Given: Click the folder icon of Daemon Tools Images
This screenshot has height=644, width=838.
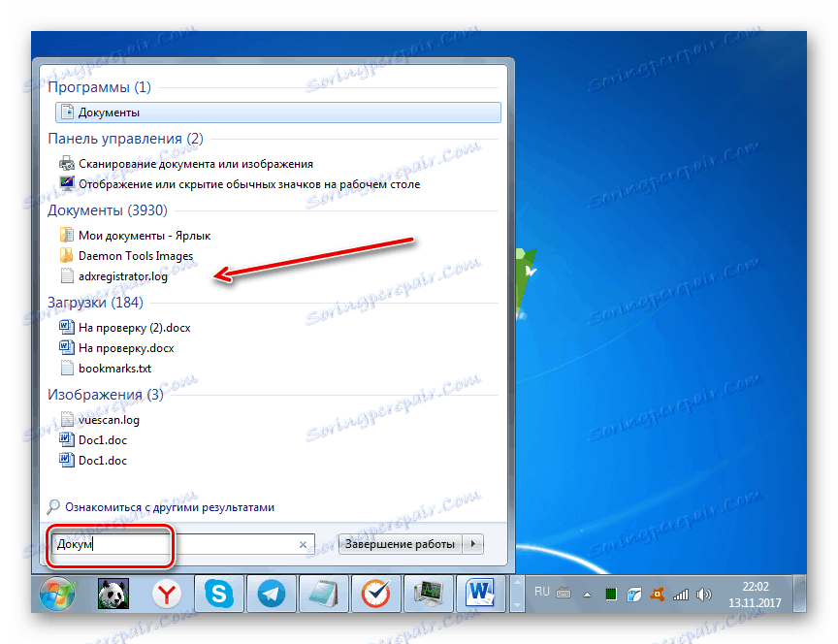Looking at the screenshot, I should [66, 255].
